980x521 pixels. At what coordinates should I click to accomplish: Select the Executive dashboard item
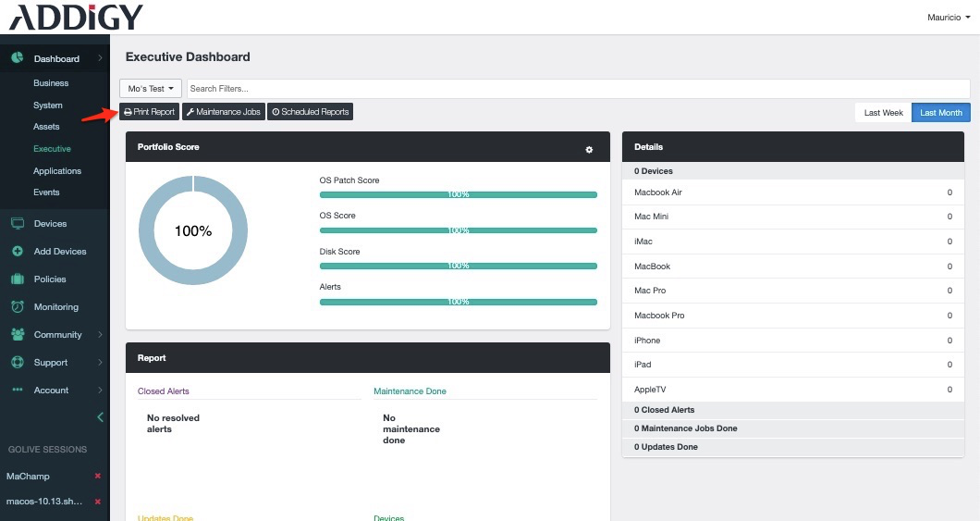click(x=52, y=149)
